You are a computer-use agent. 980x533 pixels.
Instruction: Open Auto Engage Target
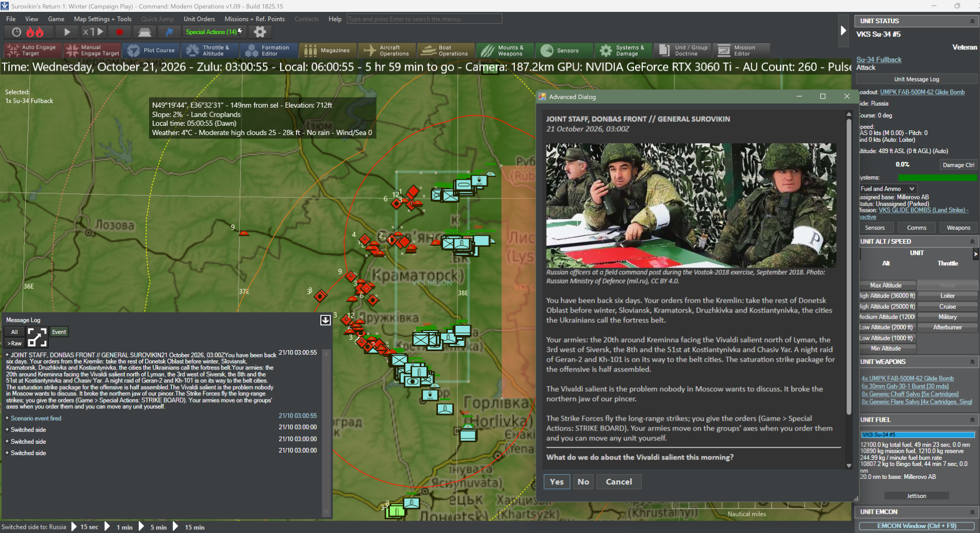(32, 51)
